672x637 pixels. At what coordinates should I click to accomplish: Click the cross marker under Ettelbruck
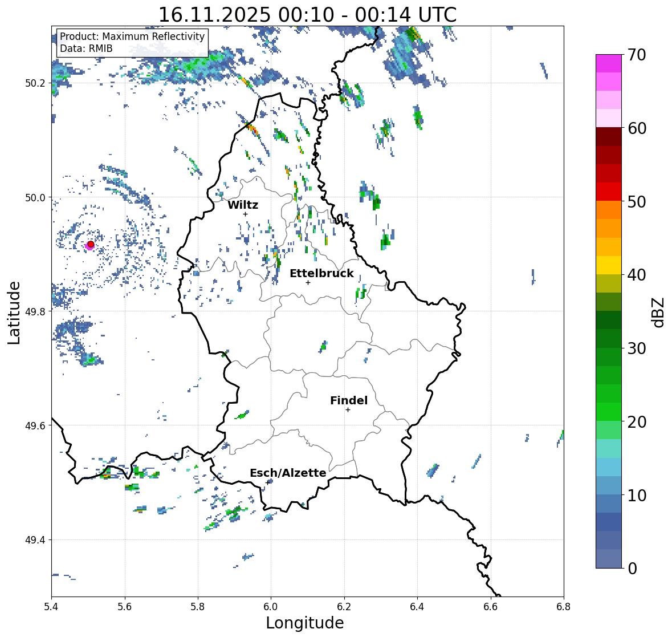[x=308, y=282]
